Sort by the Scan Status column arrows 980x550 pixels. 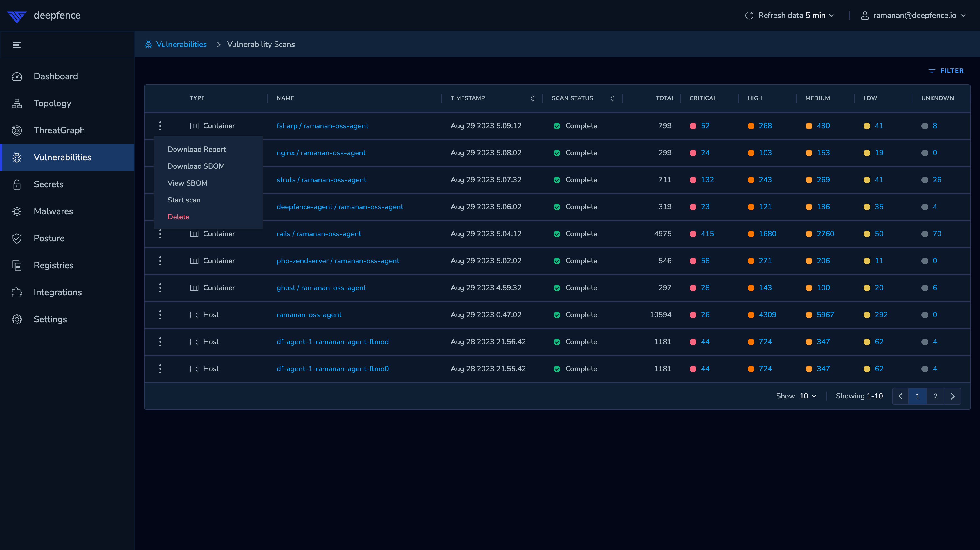tap(613, 98)
